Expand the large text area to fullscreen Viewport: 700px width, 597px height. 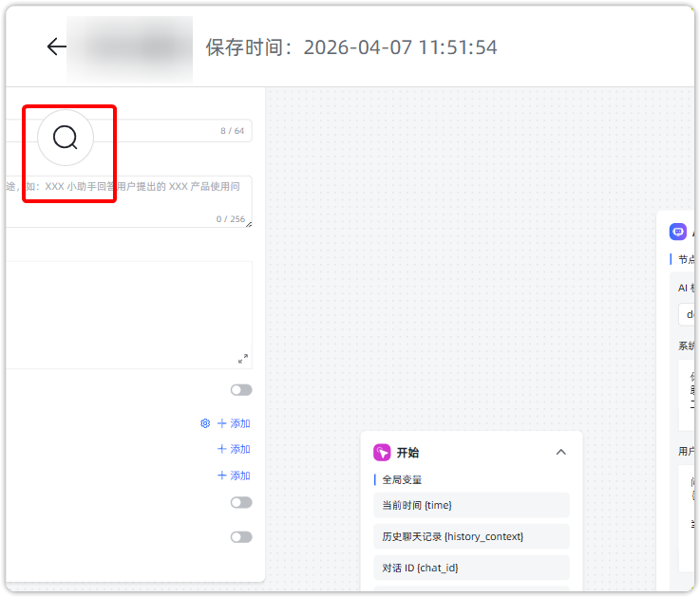tap(243, 359)
